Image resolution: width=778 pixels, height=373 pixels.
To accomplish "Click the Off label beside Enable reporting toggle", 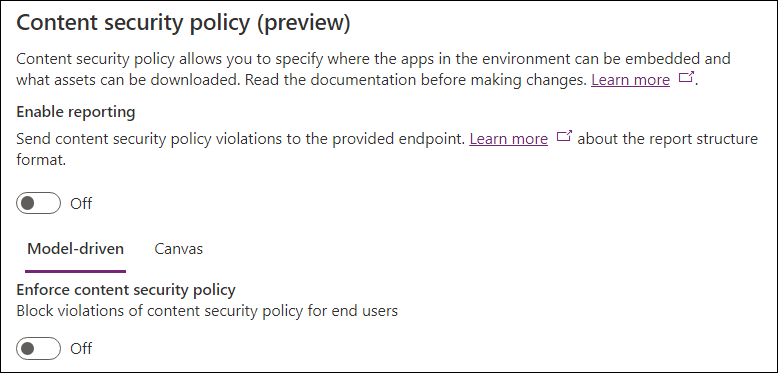I will [x=81, y=203].
